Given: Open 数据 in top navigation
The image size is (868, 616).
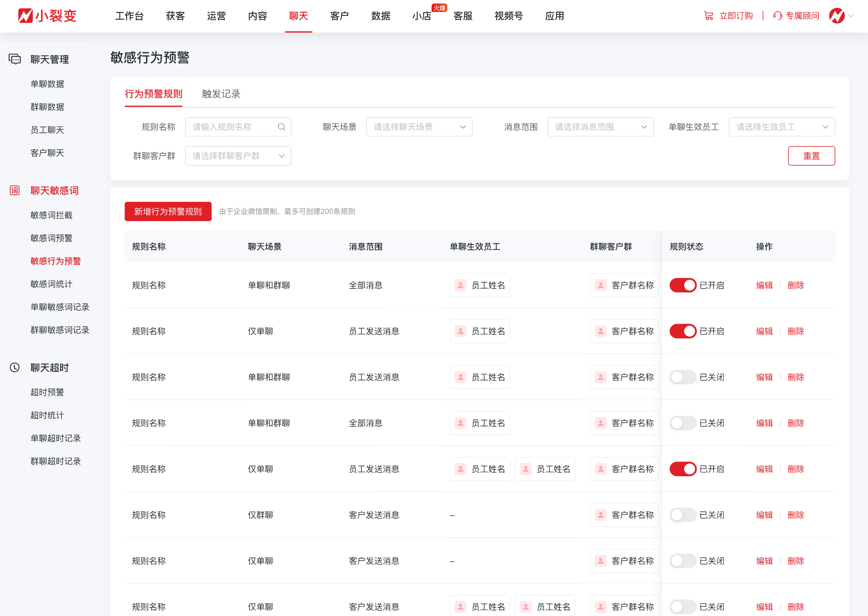Looking at the screenshot, I should 381,16.
